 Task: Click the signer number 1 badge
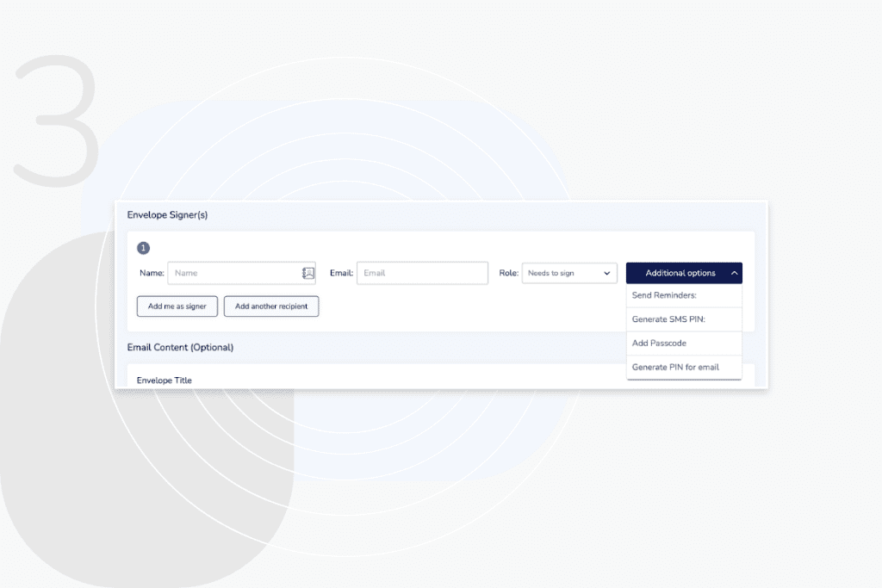pos(144,248)
